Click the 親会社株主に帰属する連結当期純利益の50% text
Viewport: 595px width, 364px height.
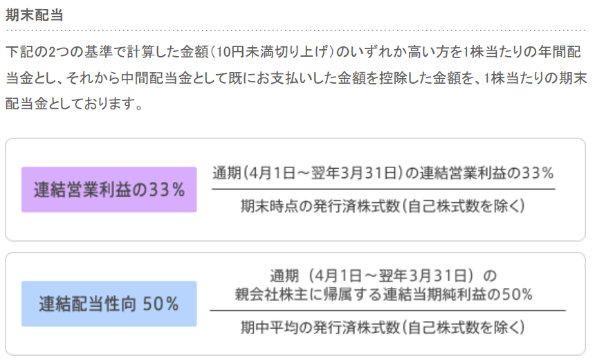coord(383,295)
